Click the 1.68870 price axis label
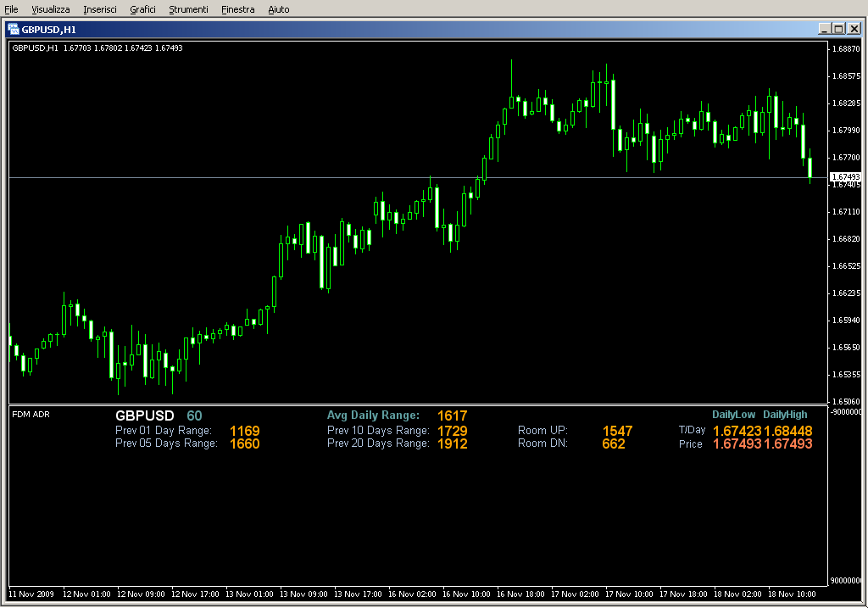The height and width of the screenshot is (608, 868). [847, 48]
